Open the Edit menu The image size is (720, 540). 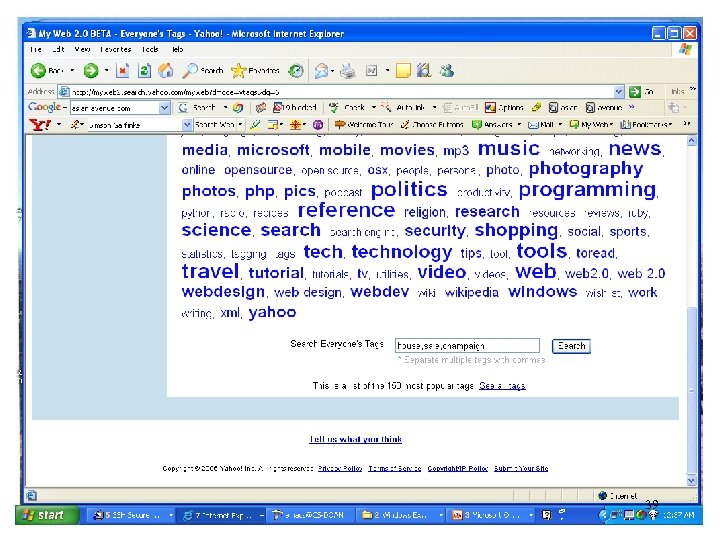[58, 49]
